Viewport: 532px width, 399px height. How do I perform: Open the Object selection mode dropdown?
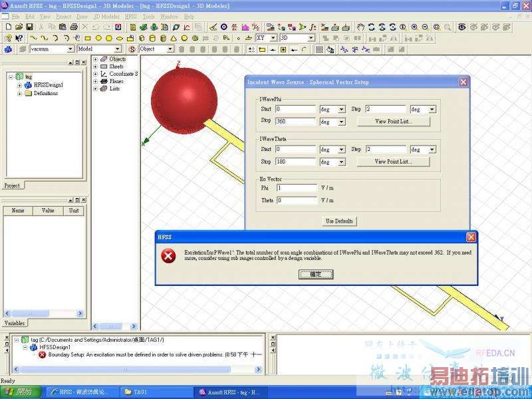click(170, 49)
